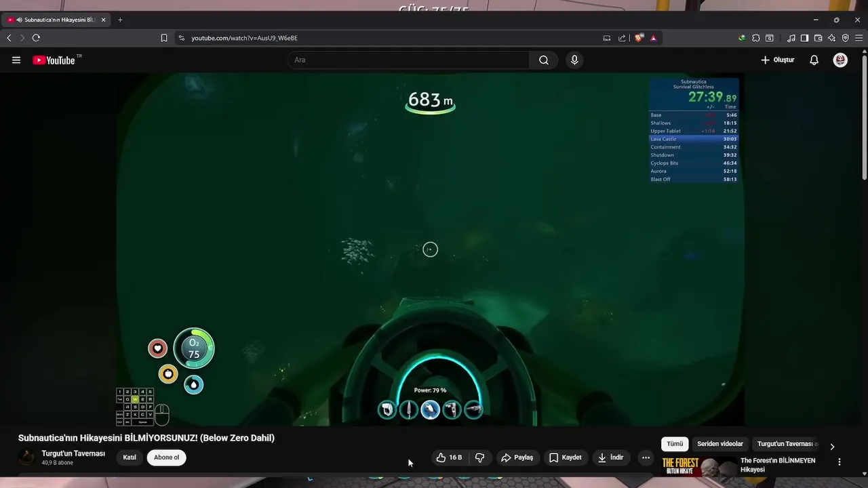Click the share page icon in address bar
The height and width of the screenshot is (488, 868).
click(622, 38)
